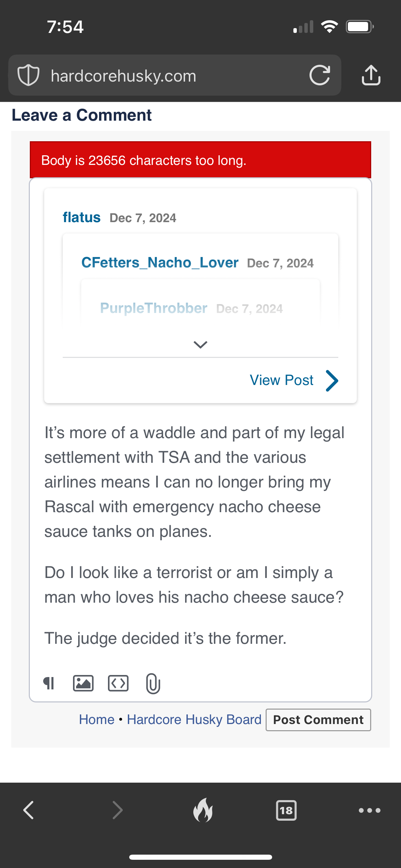Open View Post link

click(x=281, y=380)
